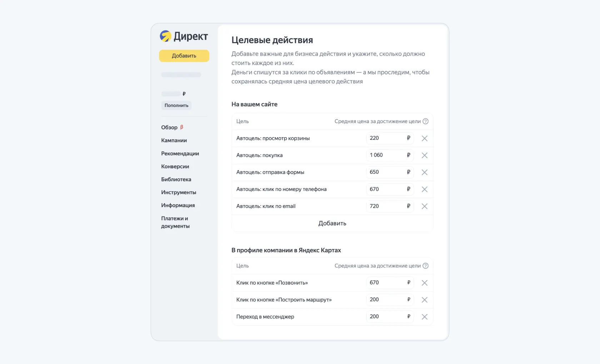This screenshot has height=364, width=600.
Task: Remove the «клик по email» goal
Action: 424,206
